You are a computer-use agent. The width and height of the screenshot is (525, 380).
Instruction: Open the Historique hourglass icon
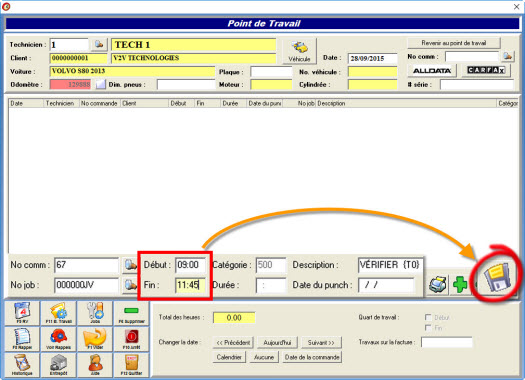click(x=22, y=365)
